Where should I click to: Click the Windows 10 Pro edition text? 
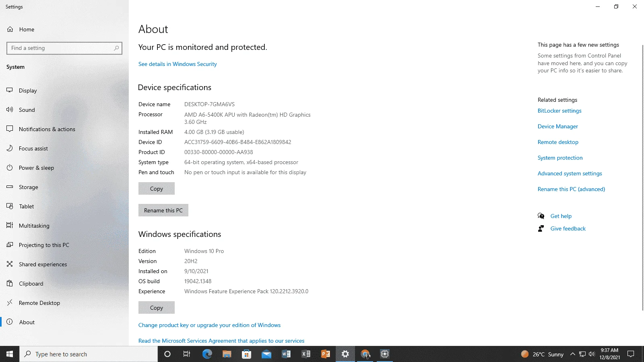204,251
